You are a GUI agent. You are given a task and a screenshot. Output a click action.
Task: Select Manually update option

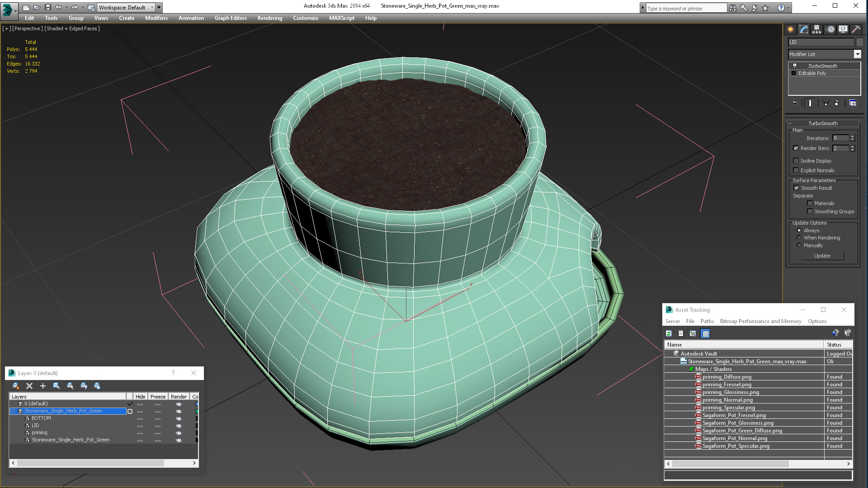pyautogui.click(x=799, y=245)
